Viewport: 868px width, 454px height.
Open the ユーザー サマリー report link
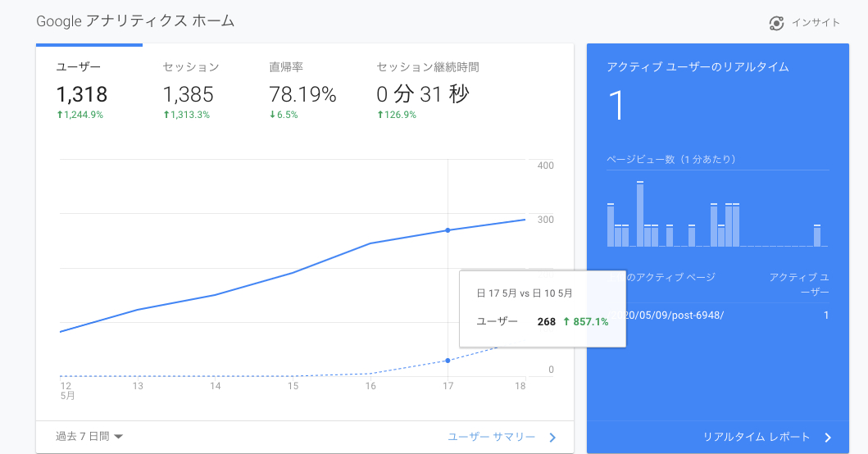[x=492, y=437]
